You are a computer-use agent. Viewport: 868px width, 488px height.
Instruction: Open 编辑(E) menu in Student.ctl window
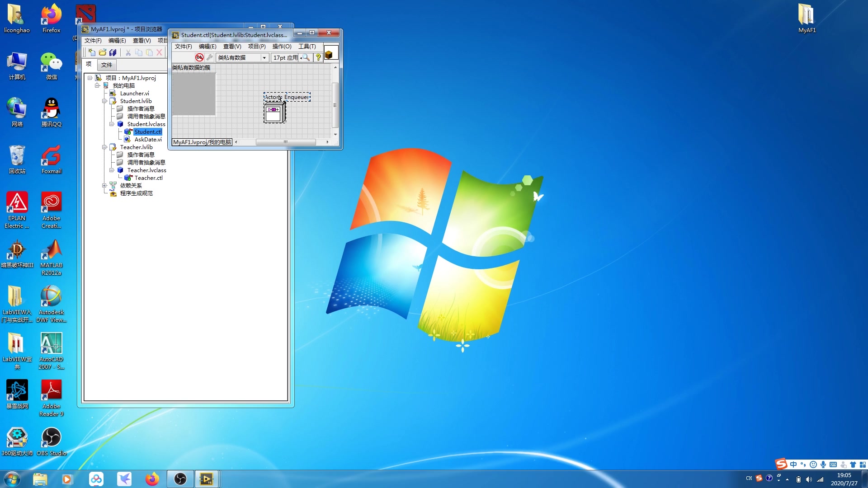tap(208, 47)
